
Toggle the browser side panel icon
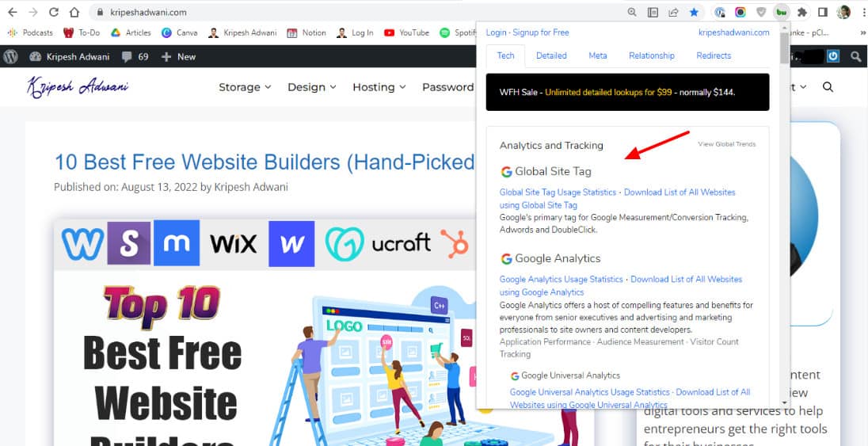[x=823, y=12]
